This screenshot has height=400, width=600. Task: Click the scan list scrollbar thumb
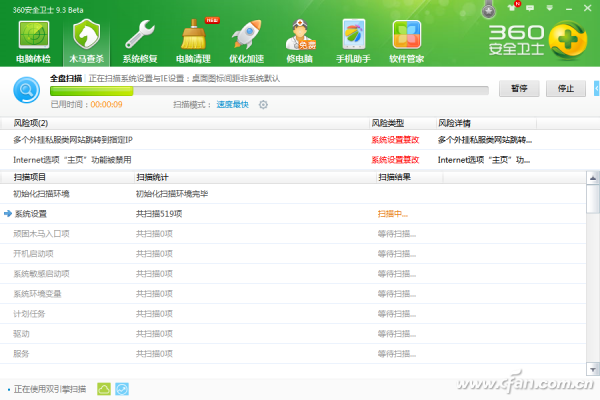(593, 199)
